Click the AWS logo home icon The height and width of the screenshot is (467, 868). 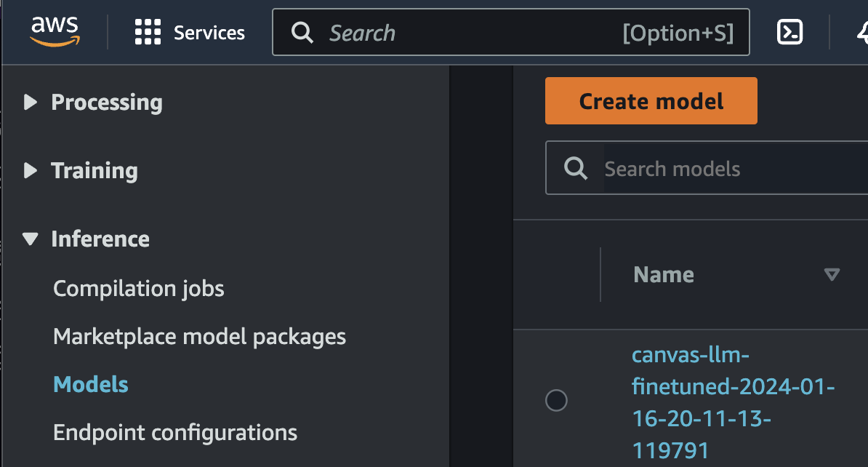pyautogui.click(x=54, y=32)
